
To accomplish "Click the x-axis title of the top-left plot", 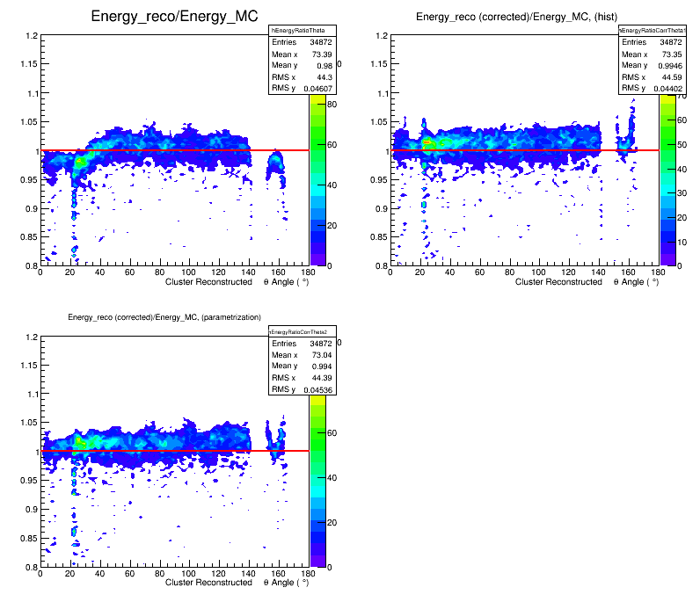I will pyautogui.click(x=236, y=282).
